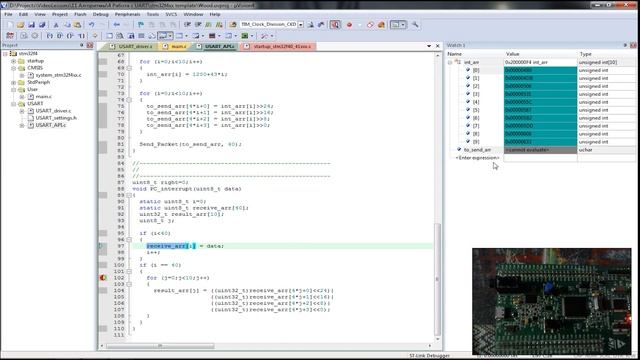Open the Peripherals menu
Screen dimensions: 640x360
(x=127, y=14)
